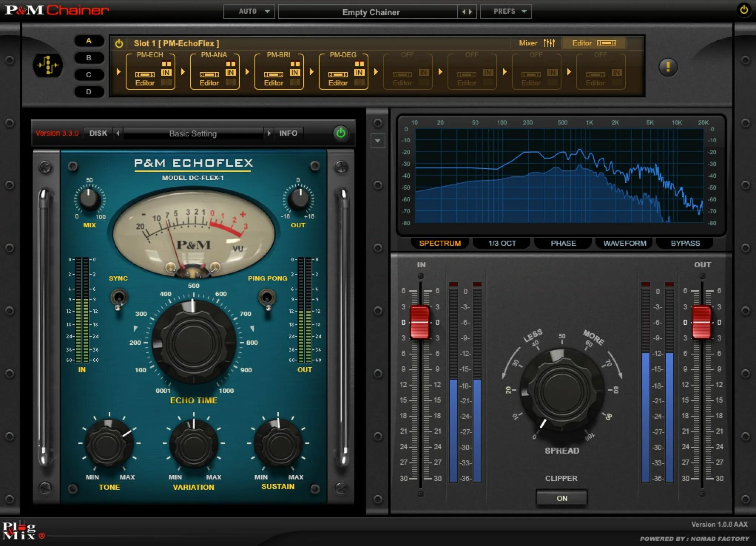Switch analyzer to 1/3 OCT tab
756x546 pixels.
[502, 243]
